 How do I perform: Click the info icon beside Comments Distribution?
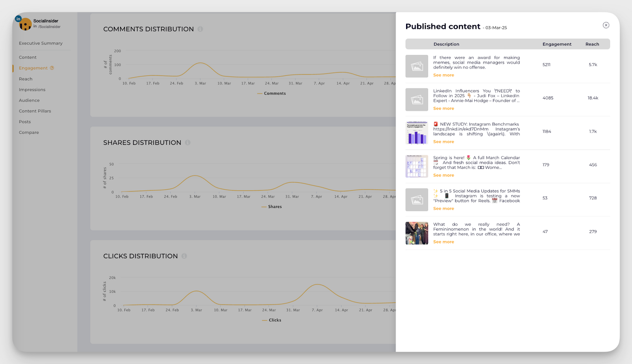pyautogui.click(x=201, y=29)
